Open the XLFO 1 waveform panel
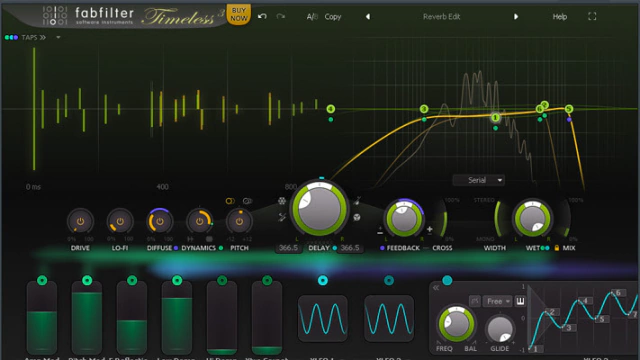Viewport: 640px width, 360px height. point(322,318)
